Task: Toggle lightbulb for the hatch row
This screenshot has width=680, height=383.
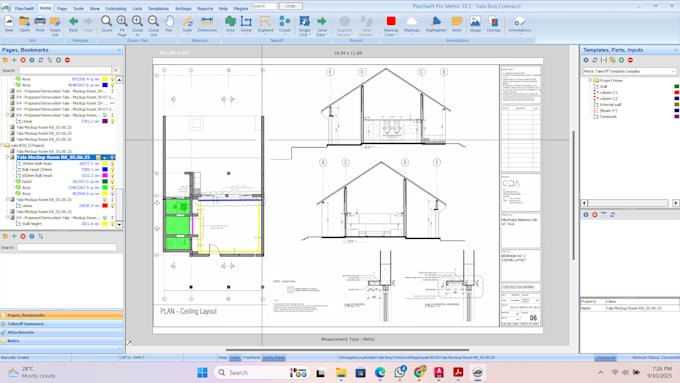Action: [112, 182]
